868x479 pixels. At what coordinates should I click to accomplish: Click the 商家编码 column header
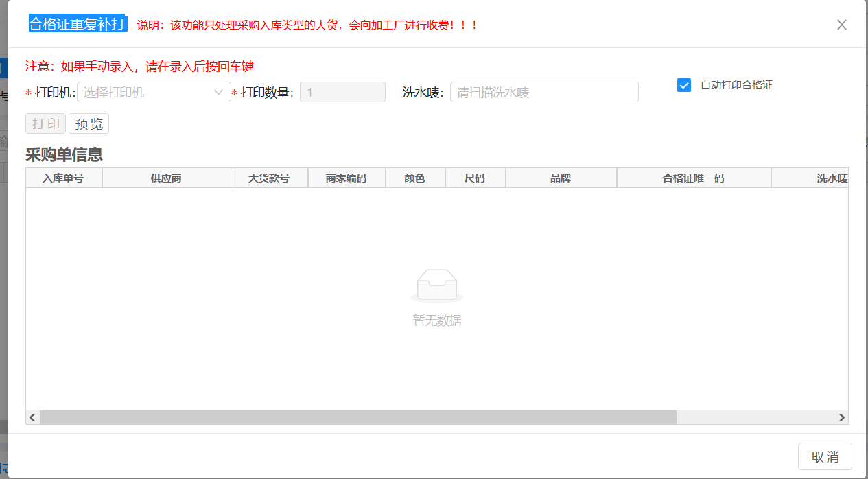(346, 178)
